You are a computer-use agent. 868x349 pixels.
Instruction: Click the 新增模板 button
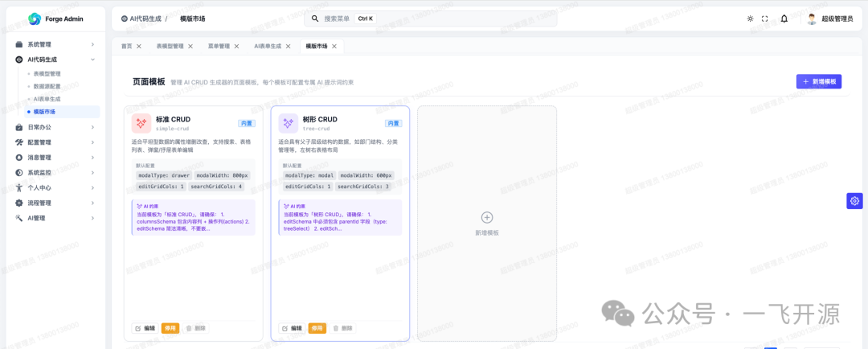(819, 81)
